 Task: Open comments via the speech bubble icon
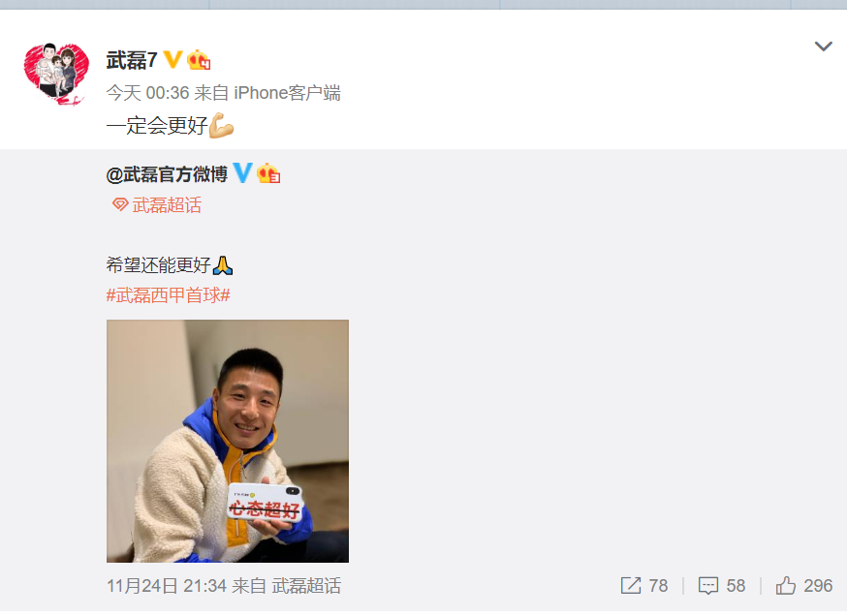[708, 586]
